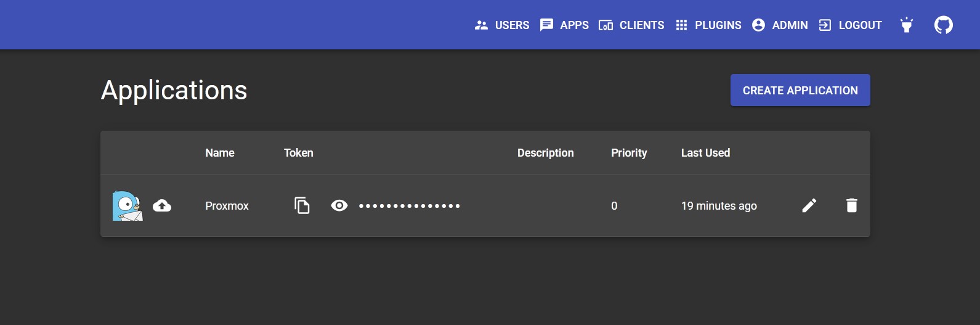Edit the Proxmox application

(809, 205)
